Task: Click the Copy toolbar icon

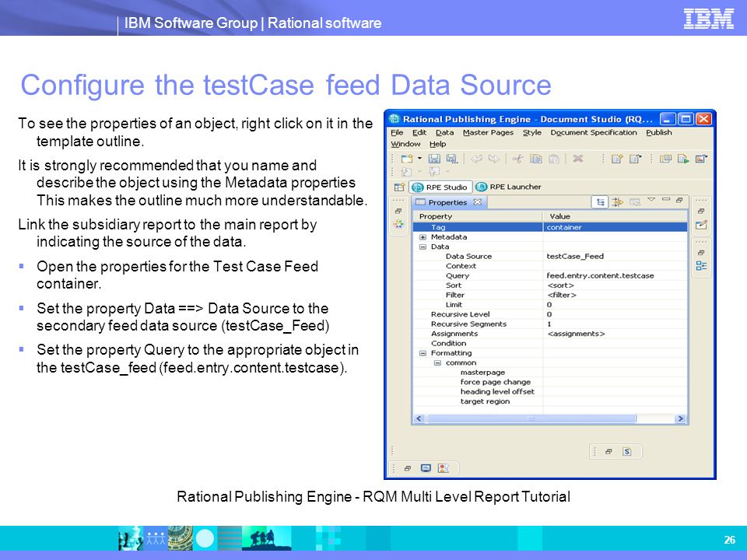Action: [x=536, y=159]
